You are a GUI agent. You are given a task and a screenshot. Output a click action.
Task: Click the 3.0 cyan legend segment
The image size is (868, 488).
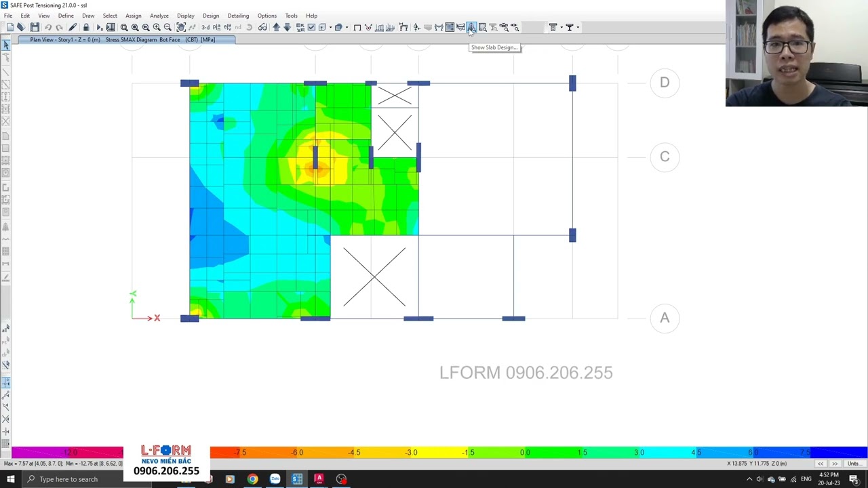click(639, 452)
